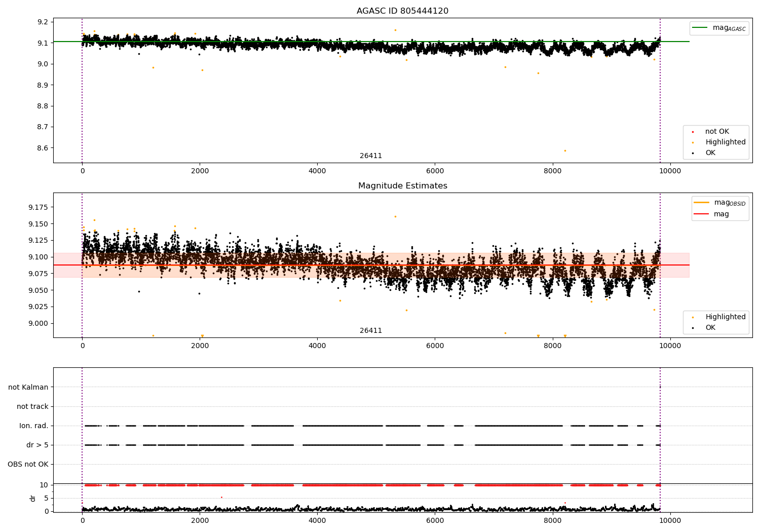Click the 9.100 y-axis tick in middle plot
760x532 pixels.
(39, 257)
